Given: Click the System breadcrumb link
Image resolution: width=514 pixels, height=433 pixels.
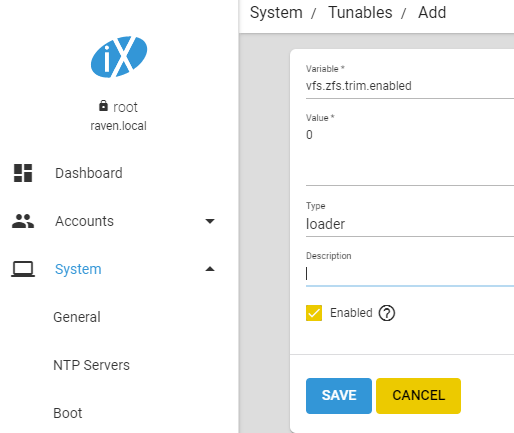Looking at the screenshot, I should [x=276, y=13].
